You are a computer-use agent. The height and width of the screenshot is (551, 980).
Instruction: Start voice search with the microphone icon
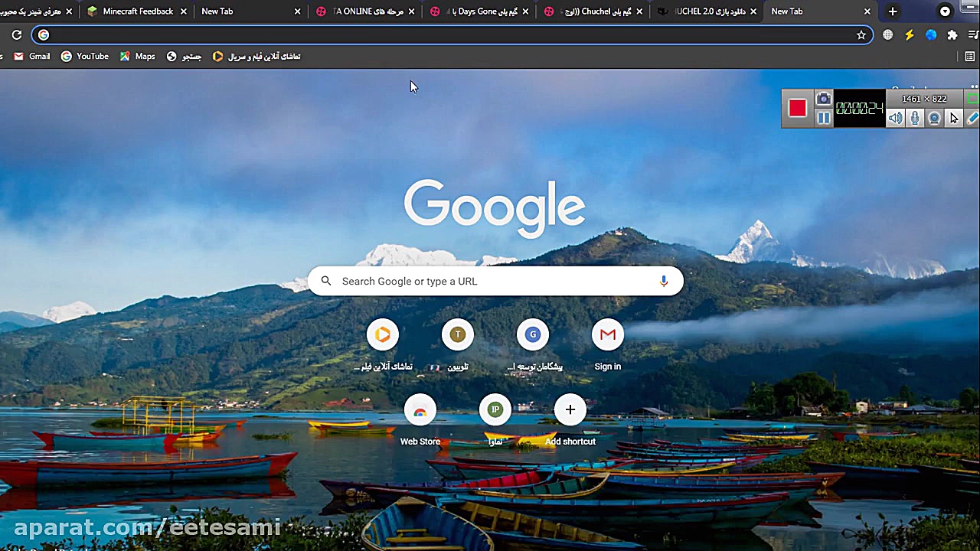[664, 282]
